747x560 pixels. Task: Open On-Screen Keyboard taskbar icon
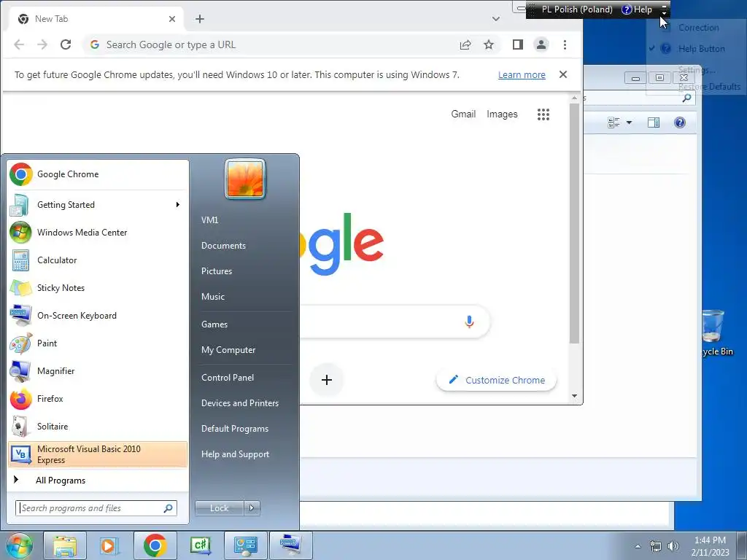[x=290, y=545]
